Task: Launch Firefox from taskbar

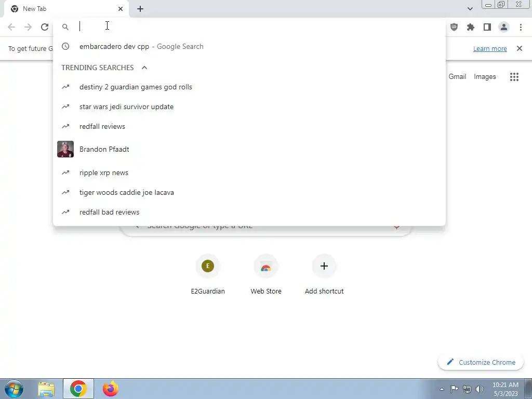Action: click(111, 389)
